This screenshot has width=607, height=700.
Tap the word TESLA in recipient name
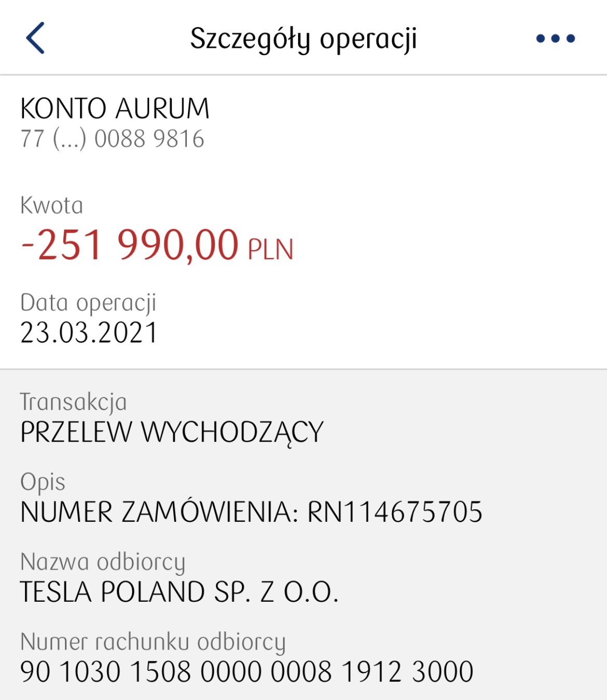coord(56,592)
